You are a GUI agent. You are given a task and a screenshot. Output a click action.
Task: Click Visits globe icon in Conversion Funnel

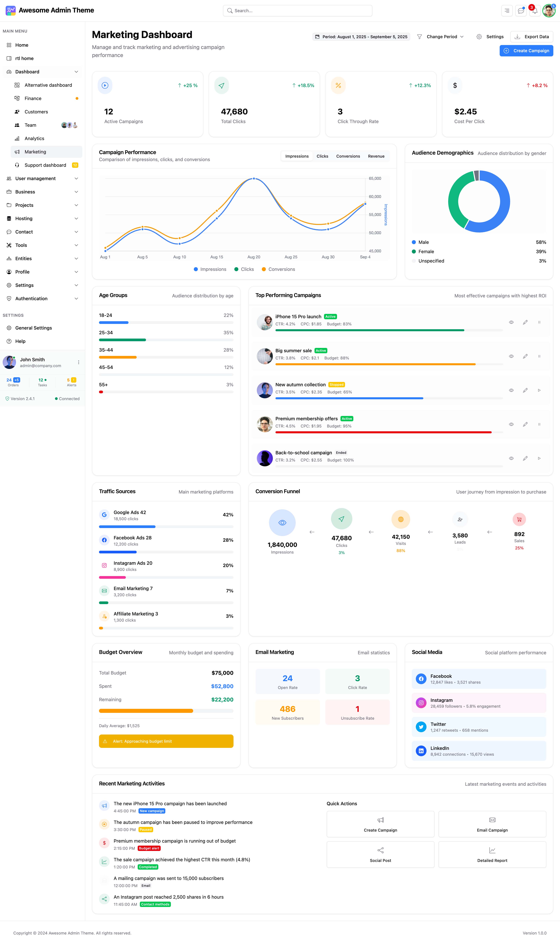point(401,519)
